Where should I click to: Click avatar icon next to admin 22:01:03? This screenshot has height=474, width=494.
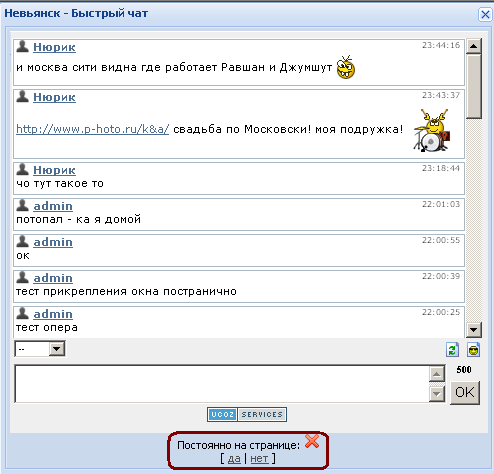pyautogui.click(x=22, y=205)
